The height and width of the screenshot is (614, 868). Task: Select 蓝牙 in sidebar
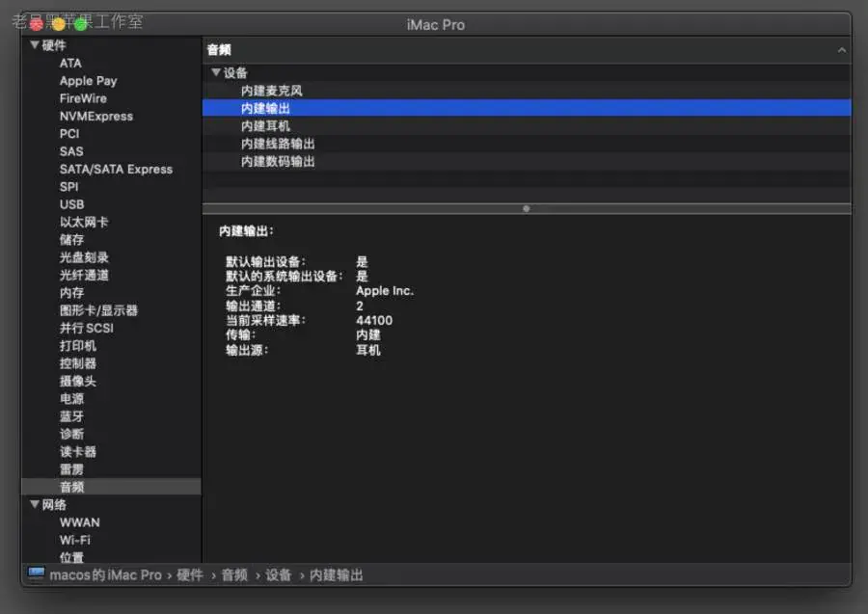point(71,416)
